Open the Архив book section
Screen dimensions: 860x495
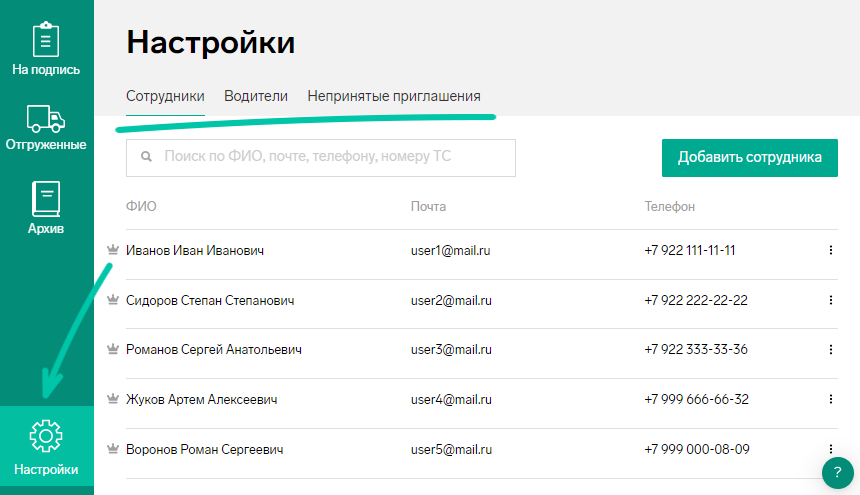coord(46,208)
